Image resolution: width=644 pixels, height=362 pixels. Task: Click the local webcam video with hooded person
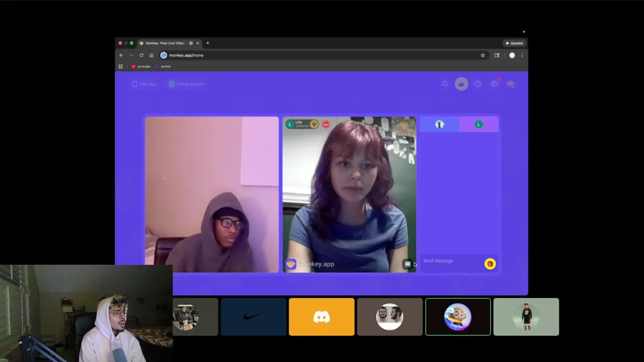coord(212,195)
